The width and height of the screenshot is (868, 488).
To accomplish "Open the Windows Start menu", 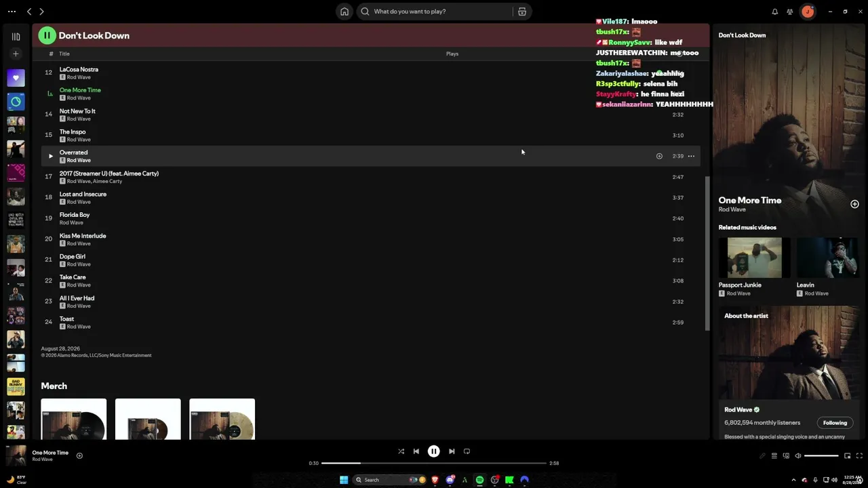I will (x=344, y=480).
